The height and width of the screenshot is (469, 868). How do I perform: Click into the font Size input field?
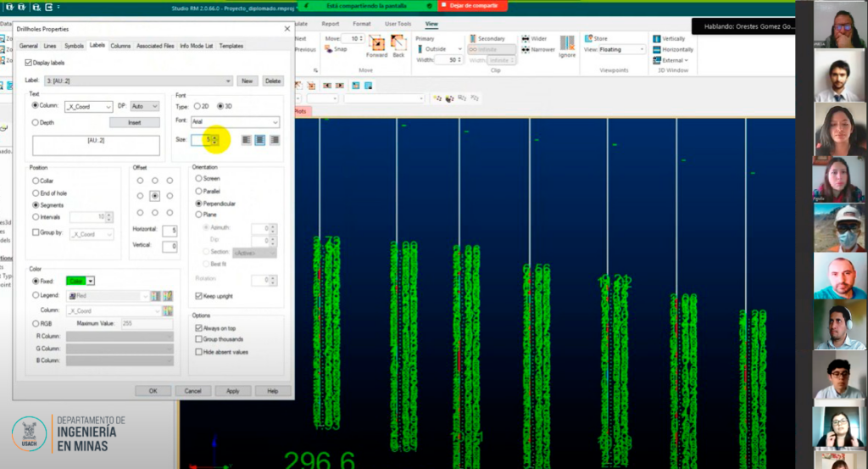click(x=201, y=140)
